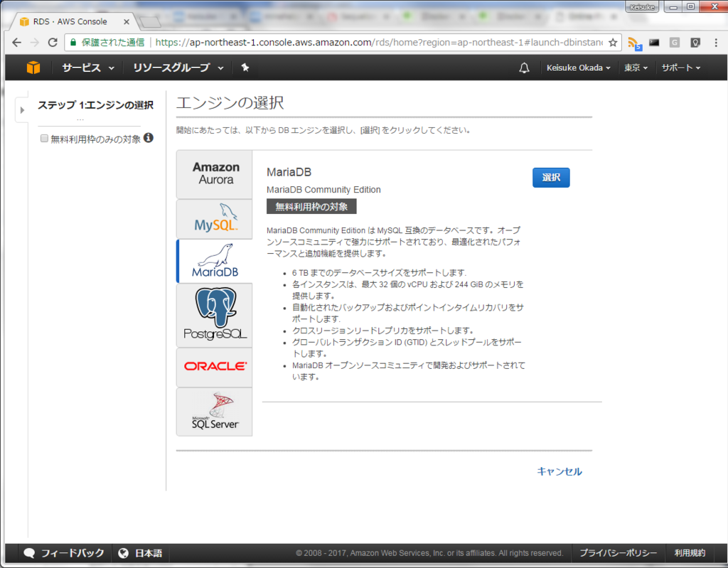Screen dimensions: 728x568
Task: Click the globe icon next to 日本語
Action: 123,552
